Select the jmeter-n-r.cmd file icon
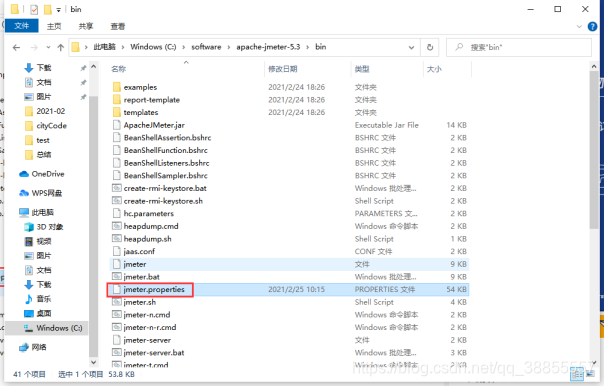605x386 pixels. [x=117, y=327]
